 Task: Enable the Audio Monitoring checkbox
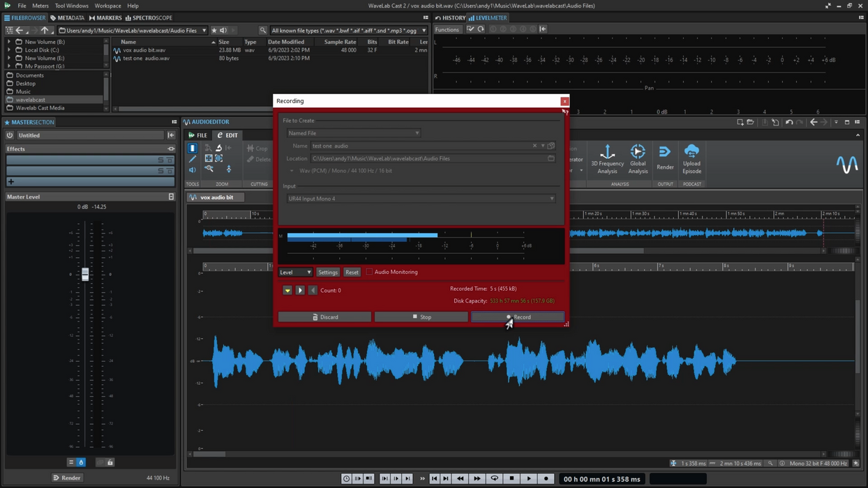[370, 272]
